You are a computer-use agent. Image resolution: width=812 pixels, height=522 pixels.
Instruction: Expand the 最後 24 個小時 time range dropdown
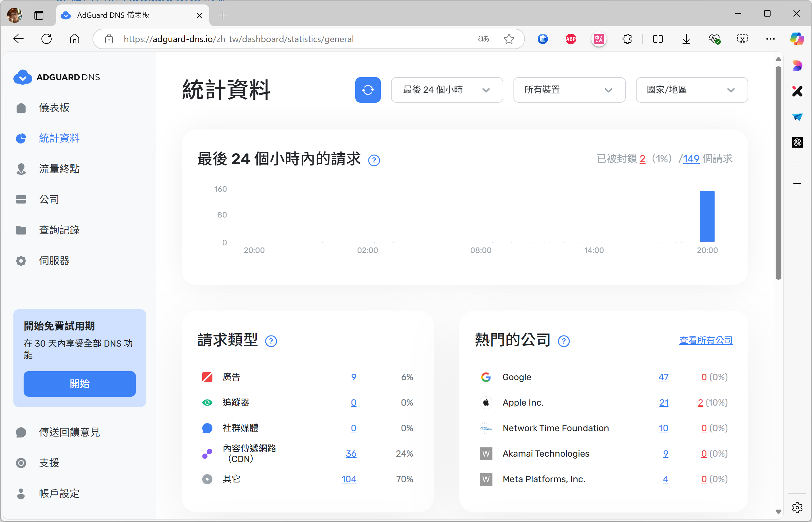(x=447, y=90)
